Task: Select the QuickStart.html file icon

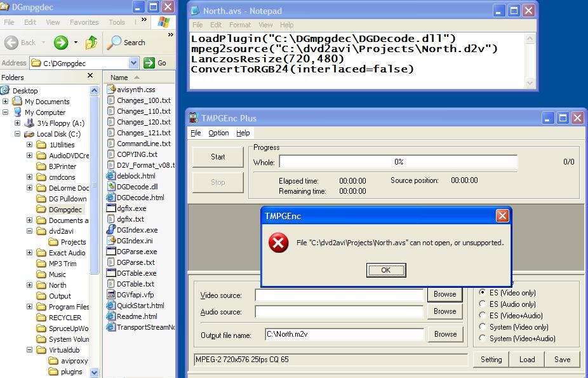Action: pos(111,305)
